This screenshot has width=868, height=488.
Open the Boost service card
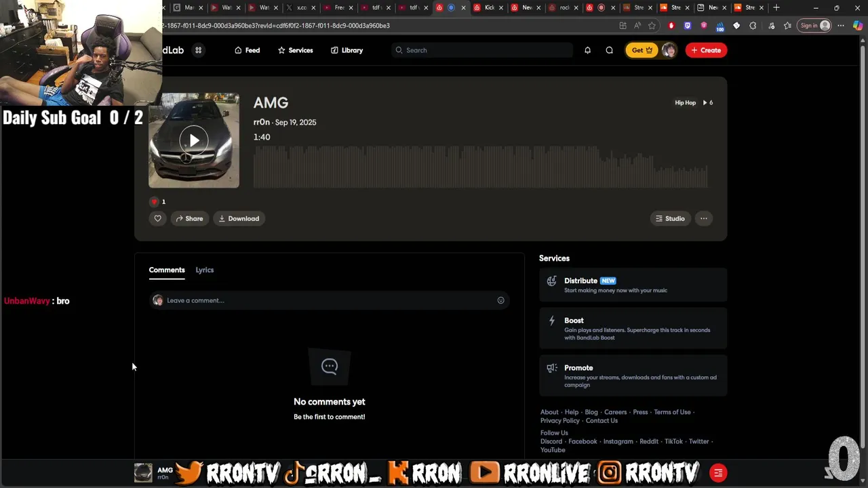(633, 328)
